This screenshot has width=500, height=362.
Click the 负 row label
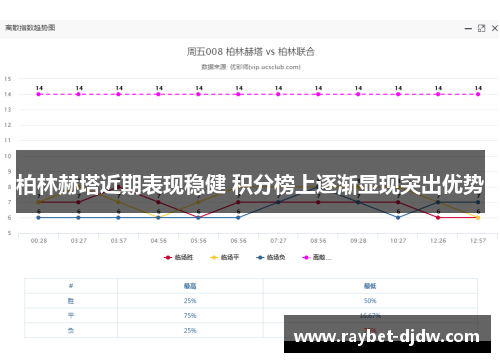(x=71, y=331)
